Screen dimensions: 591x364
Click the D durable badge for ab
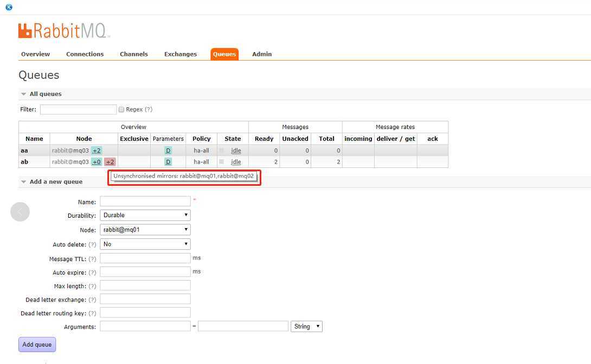[168, 162]
